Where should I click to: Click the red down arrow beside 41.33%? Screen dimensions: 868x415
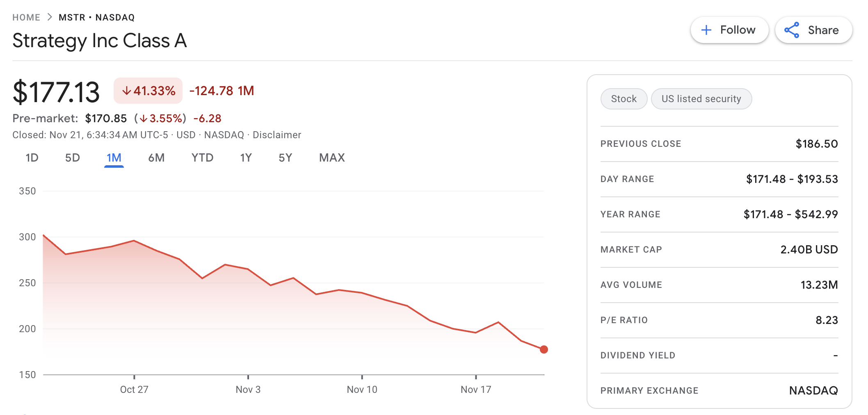127,91
